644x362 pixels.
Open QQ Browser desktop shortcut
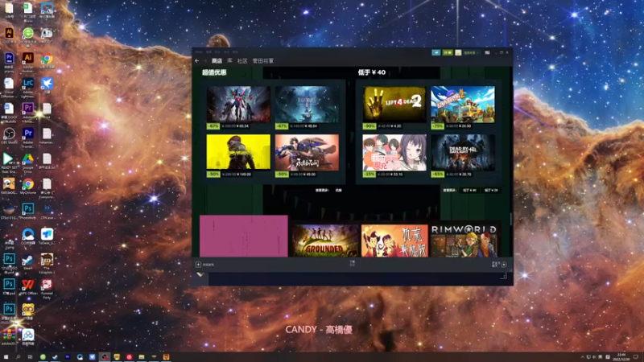28,237
